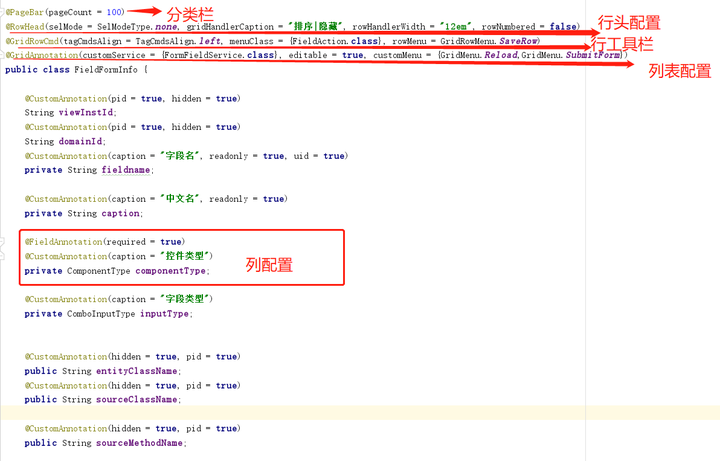Click the viewInstId field name

[x=86, y=112]
